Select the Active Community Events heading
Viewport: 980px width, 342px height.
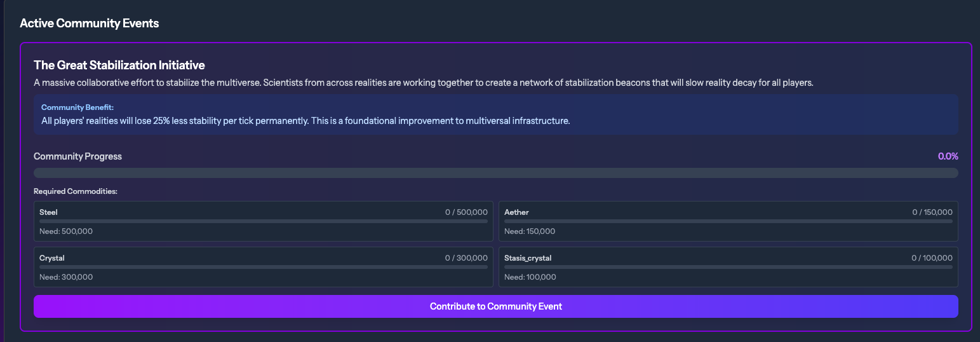(x=90, y=24)
